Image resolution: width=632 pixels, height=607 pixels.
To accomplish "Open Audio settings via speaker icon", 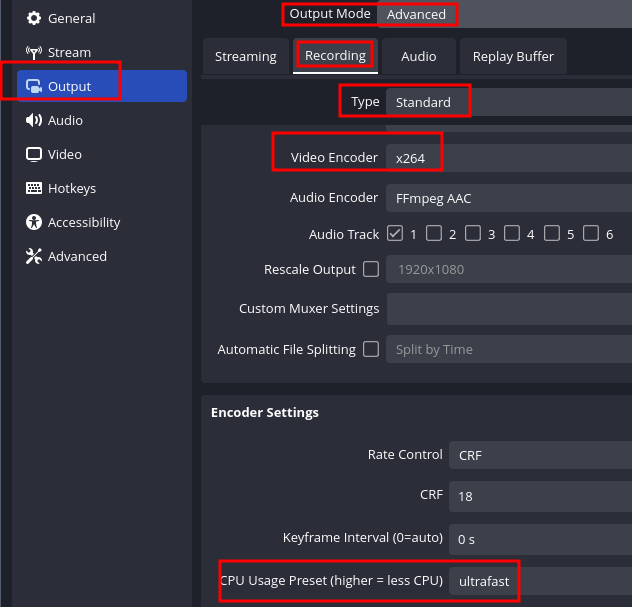I will (34, 120).
